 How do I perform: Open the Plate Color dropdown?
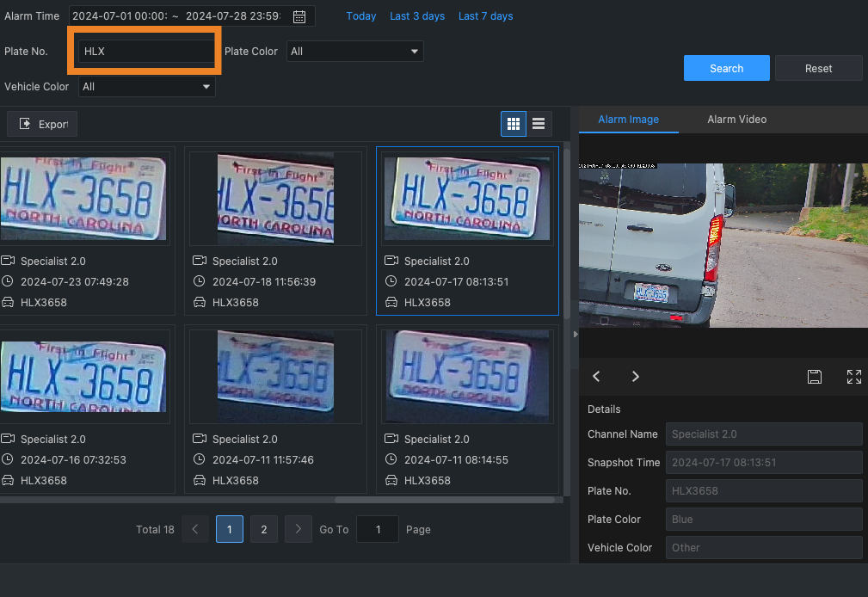354,52
